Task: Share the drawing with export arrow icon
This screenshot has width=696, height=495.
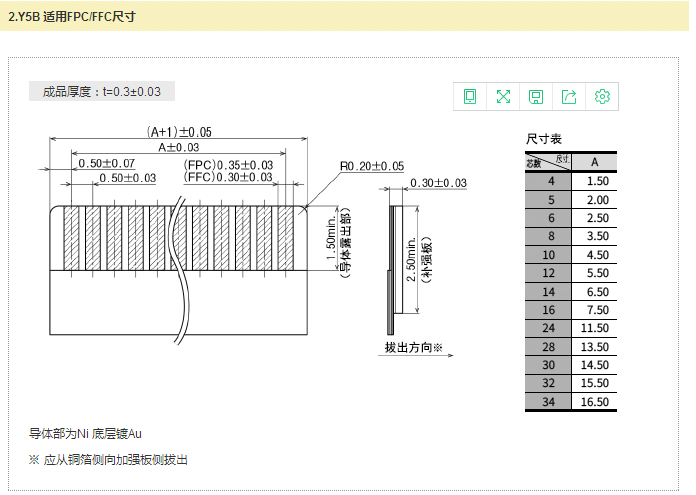Action: 569,96
